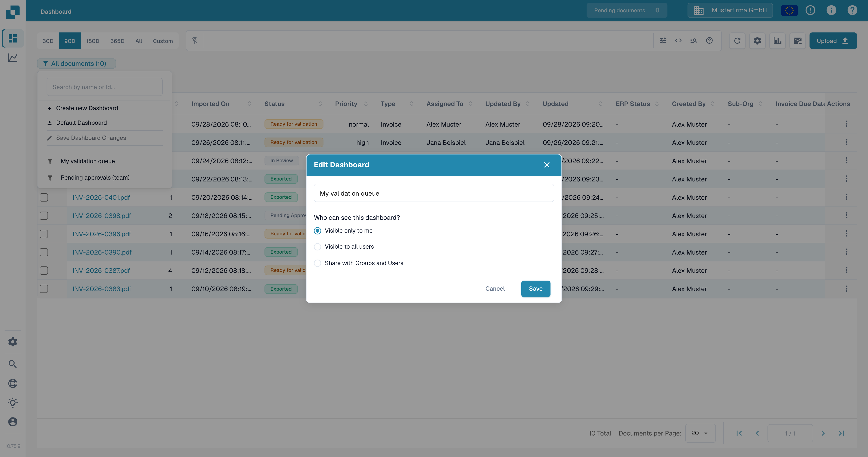Sort by Updated By column arrows
Screen dimensions: 868x457
tap(528, 104)
